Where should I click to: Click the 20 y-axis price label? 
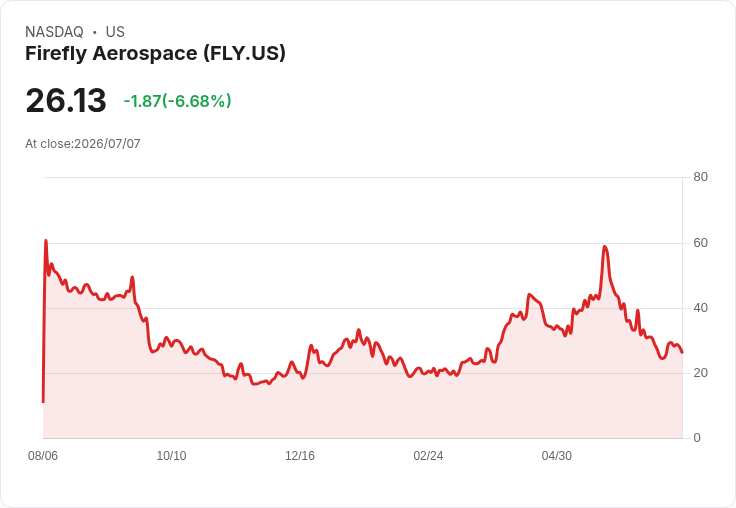(x=700, y=373)
